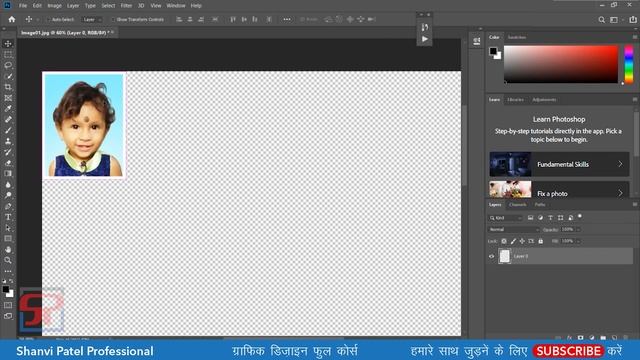
Task: Open the File menu
Action: point(23,6)
